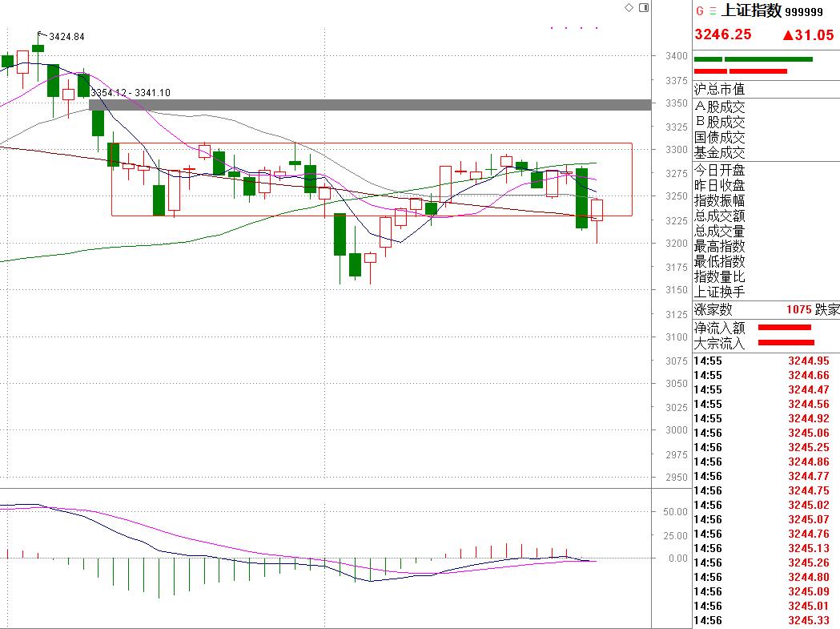Select the 沪总市值 row
This screenshot has height=629, width=840.
(x=766, y=89)
